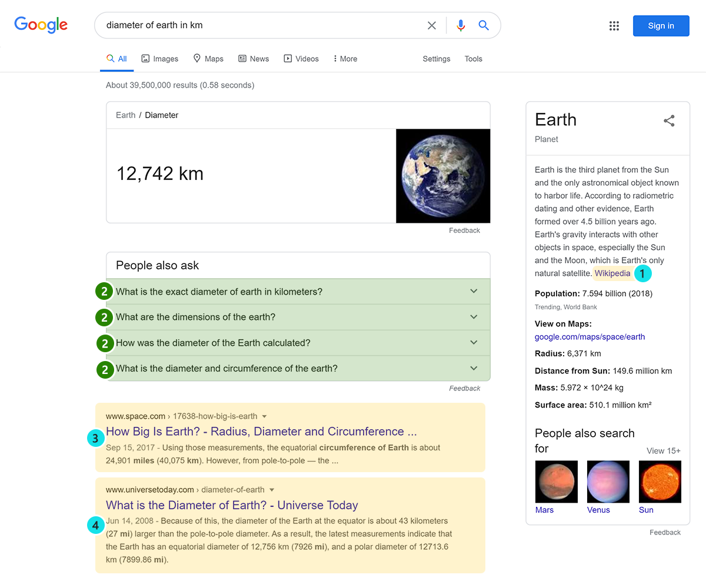Image resolution: width=706 pixels, height=588 pixels.
Task: Switch to the News tab
Action: (x=254, y=59)
